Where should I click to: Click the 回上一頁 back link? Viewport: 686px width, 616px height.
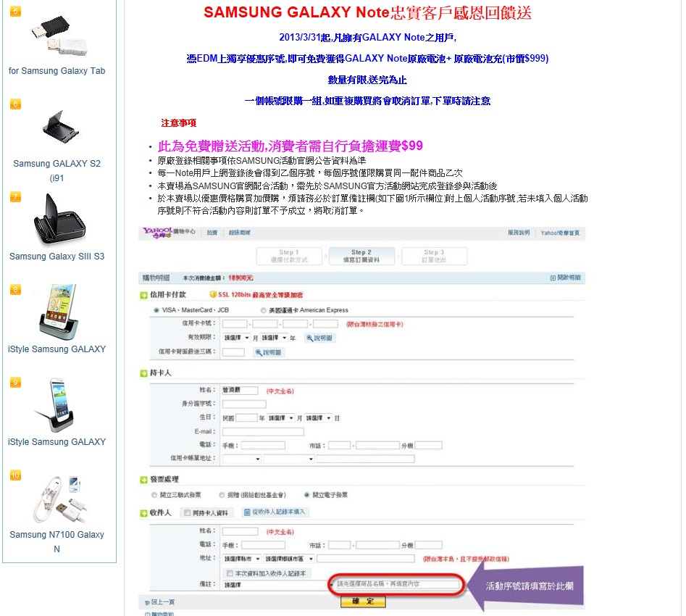159,602
